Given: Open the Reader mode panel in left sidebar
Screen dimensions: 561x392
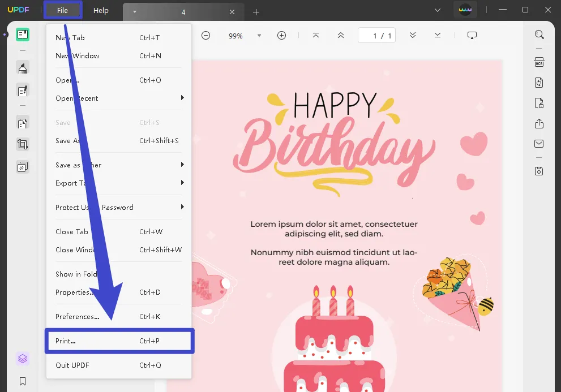Looking at the screenshot, I should click(23, 34).
